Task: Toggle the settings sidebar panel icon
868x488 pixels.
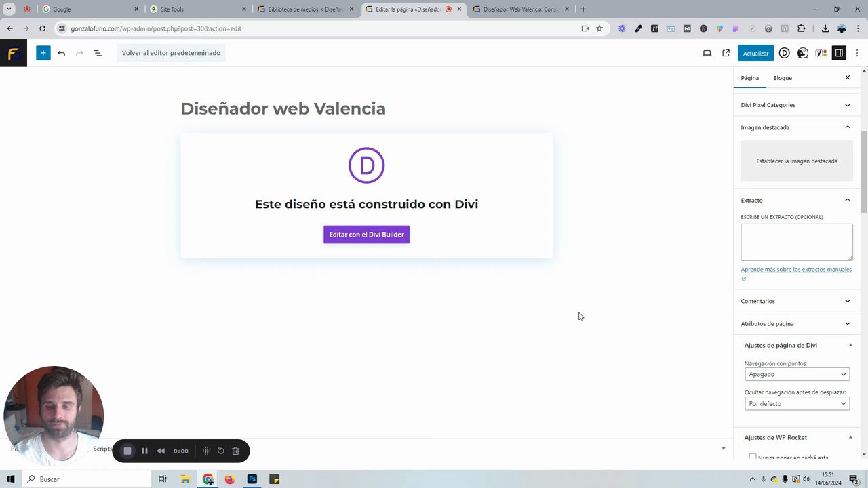Action: pos(839,53)
